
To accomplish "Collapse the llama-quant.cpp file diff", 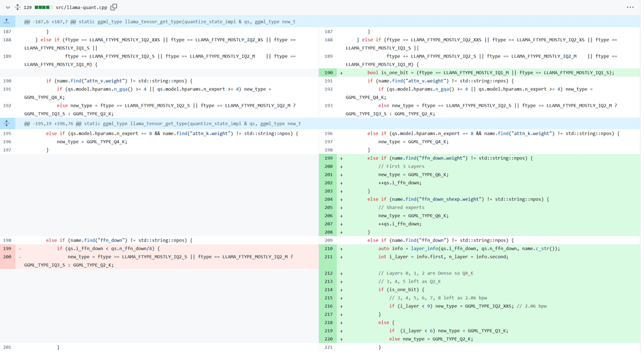I will pyautogui.click(x=8, y=8).
